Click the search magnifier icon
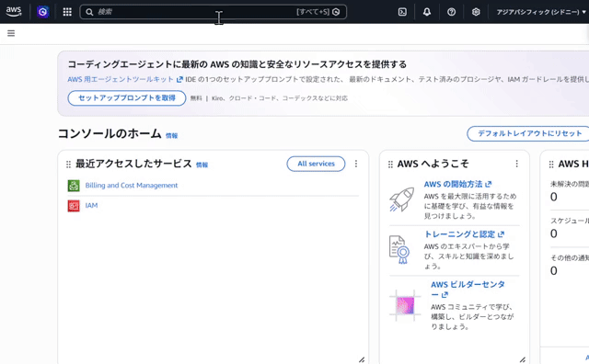Viewport: 589px width, 364px height. 89,12
